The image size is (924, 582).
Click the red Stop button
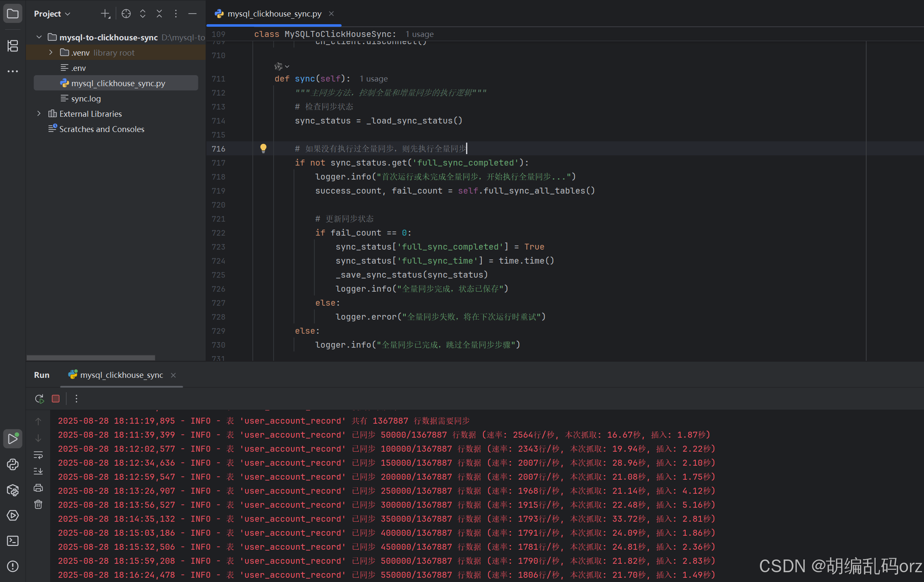tap(56, 399)
